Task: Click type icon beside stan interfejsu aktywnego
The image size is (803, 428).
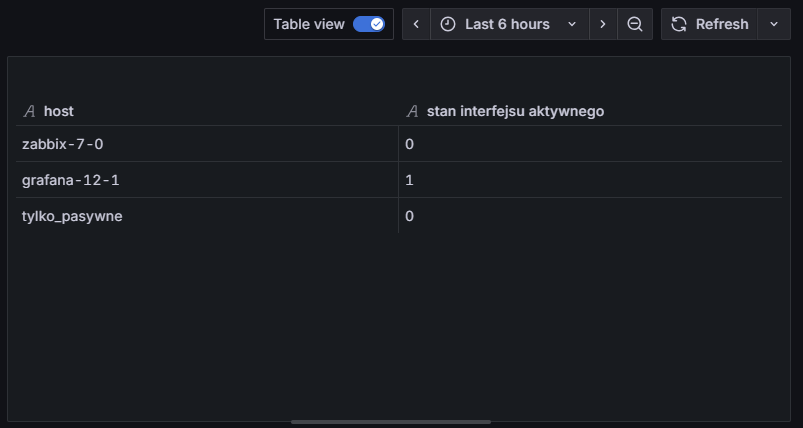Action: (x=412, y=111)
